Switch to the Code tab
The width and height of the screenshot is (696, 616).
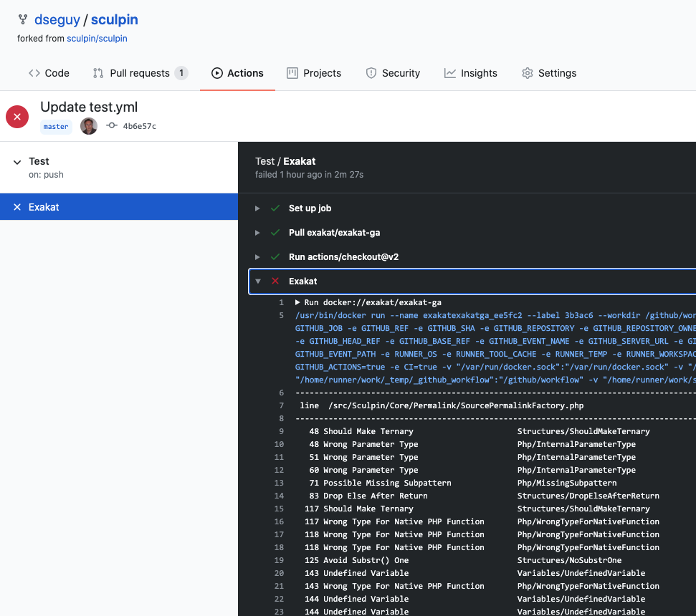[x=49, y=73]
